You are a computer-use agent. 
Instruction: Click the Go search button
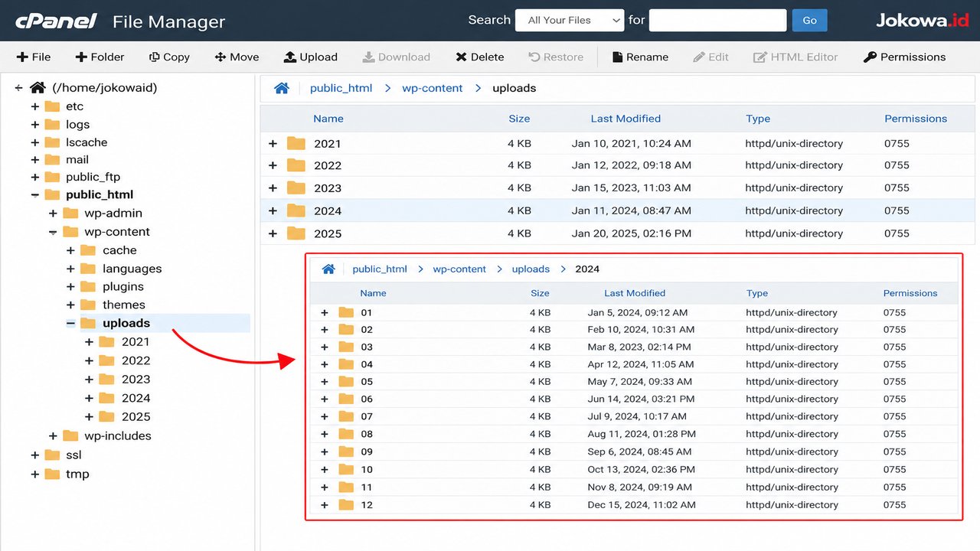[809, 21]
